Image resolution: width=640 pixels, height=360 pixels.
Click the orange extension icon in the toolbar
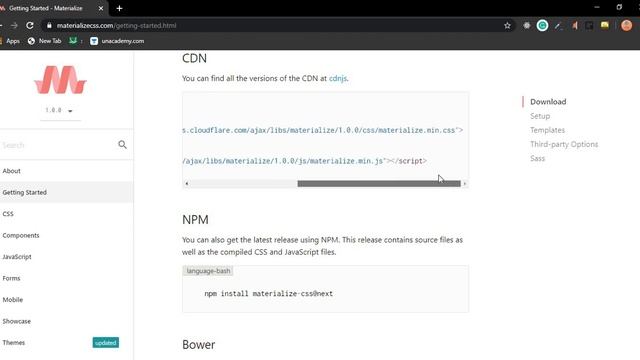[574, 25]
